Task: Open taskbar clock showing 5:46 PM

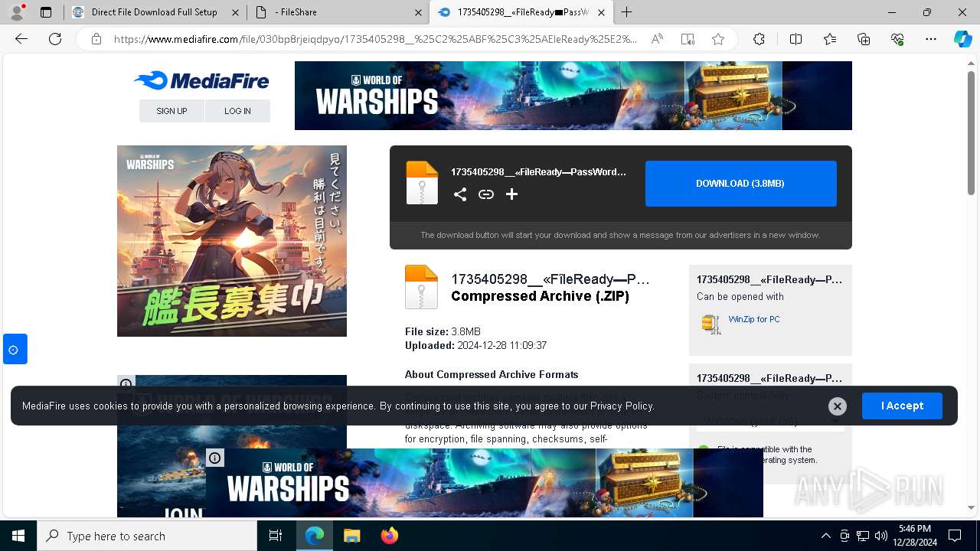Action: pos(915,536)
